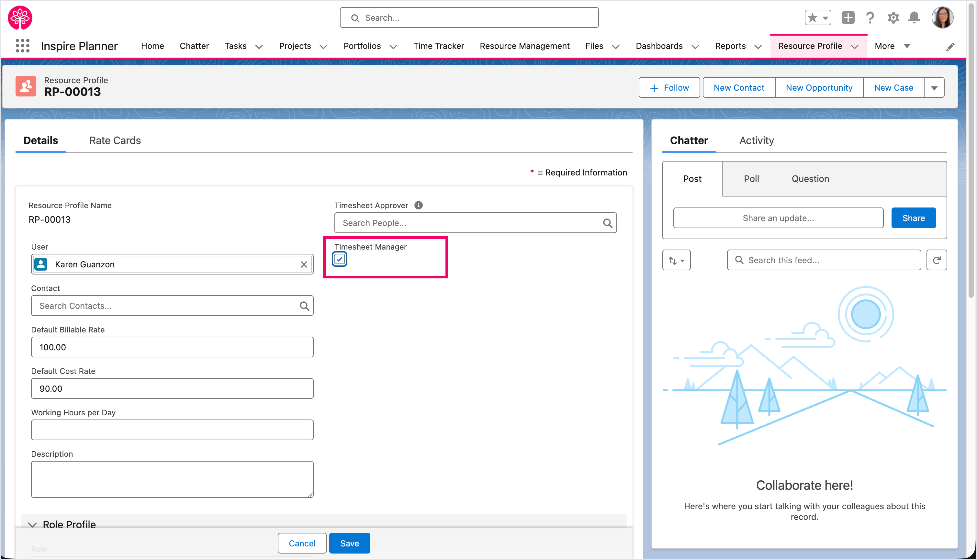Click the New Opportunity button
The image size is (977, 560).
[819, 88]
